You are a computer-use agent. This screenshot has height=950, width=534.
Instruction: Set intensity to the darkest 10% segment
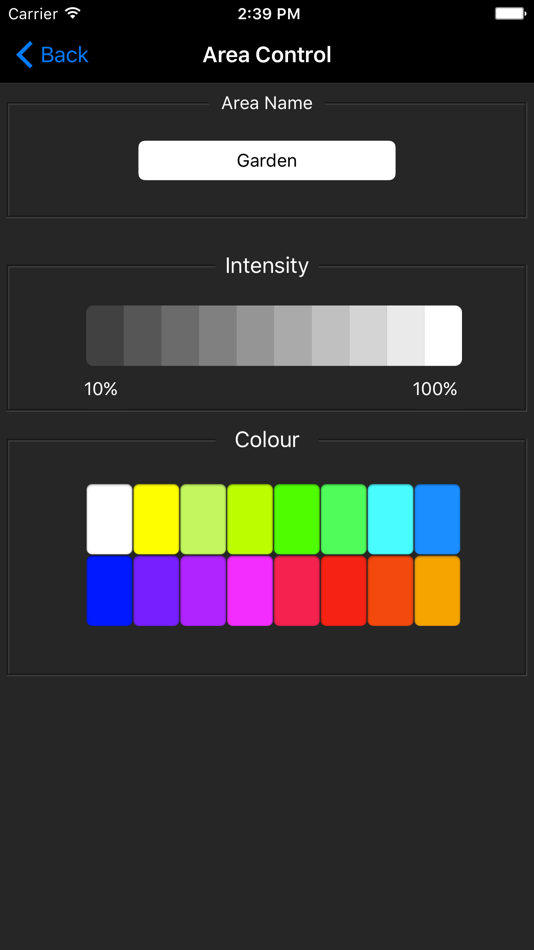(x=105, y=336)
